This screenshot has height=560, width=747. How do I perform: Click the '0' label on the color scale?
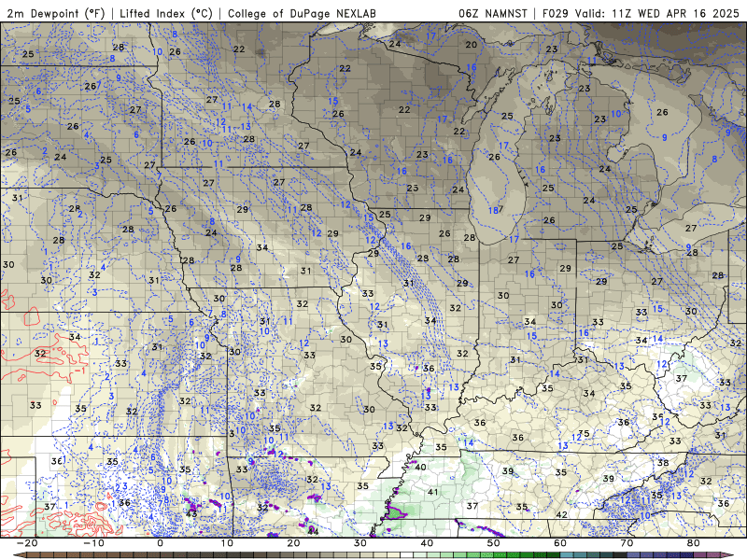160,543
